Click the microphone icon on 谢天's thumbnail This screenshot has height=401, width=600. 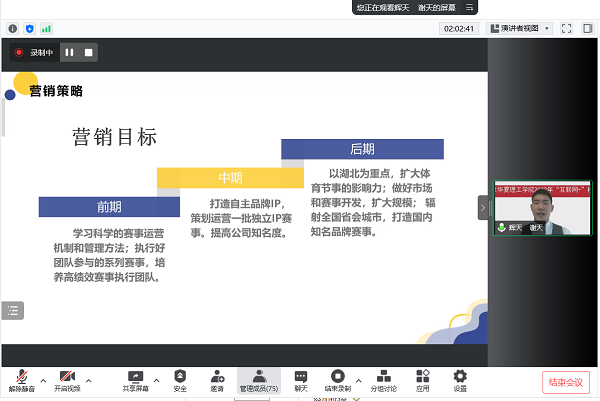(x=501, y=227)
